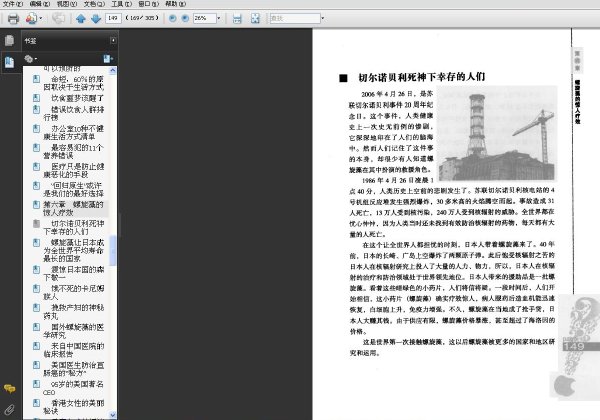This screenshot has width=600, height=420.
Task: Click the Bookmarks panel icon in the sidebar
Action: coord(9,62)
